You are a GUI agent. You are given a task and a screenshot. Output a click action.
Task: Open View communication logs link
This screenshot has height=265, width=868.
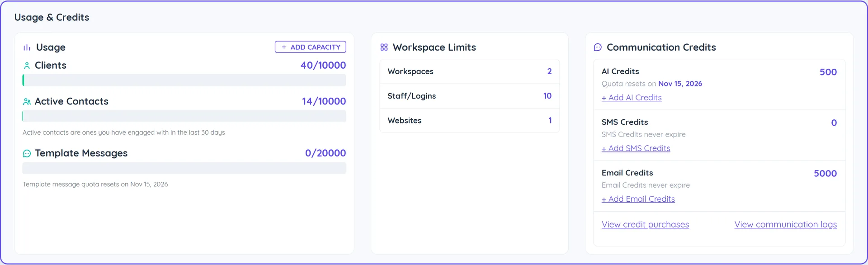click(785, 224)
